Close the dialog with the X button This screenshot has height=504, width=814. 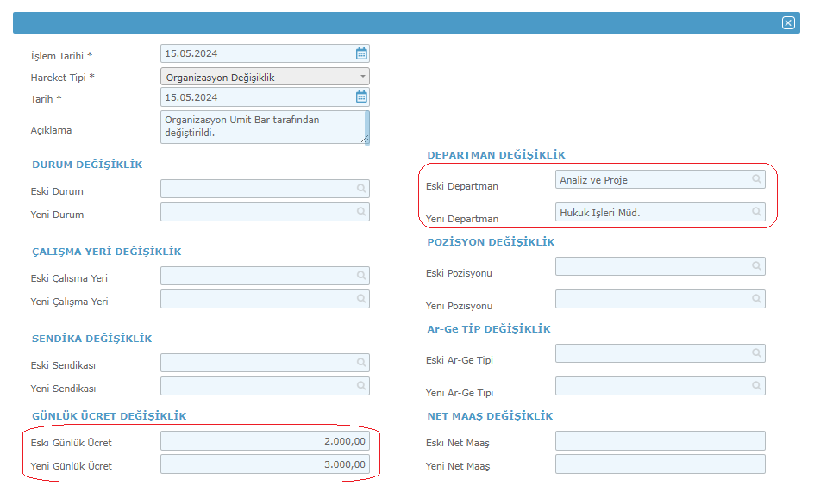[788, 22]
